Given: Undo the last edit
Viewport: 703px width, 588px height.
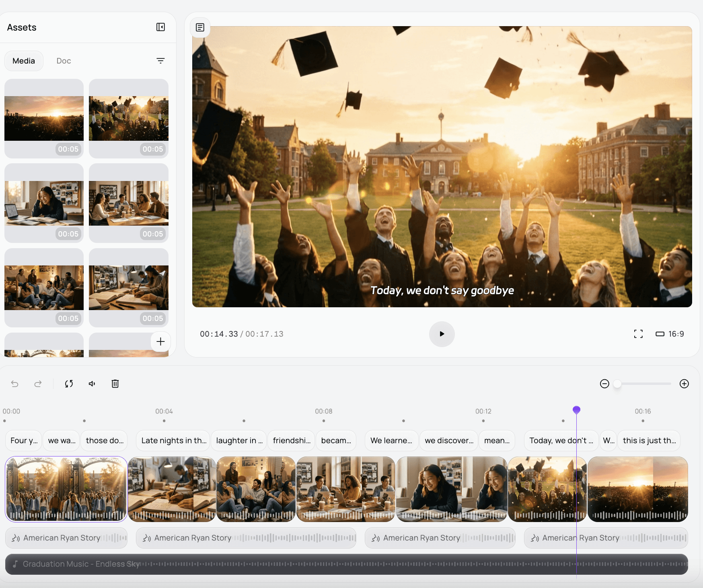Looking at the screenshot, I should point(15,384).
